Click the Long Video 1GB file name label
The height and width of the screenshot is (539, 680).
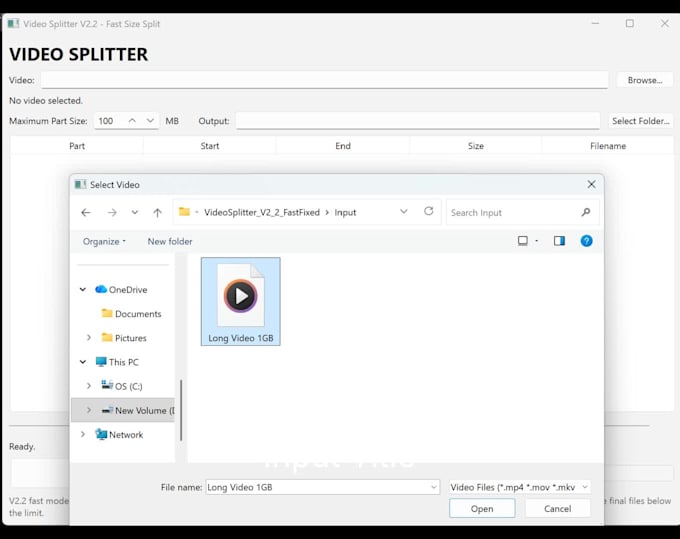coord(241,338)
